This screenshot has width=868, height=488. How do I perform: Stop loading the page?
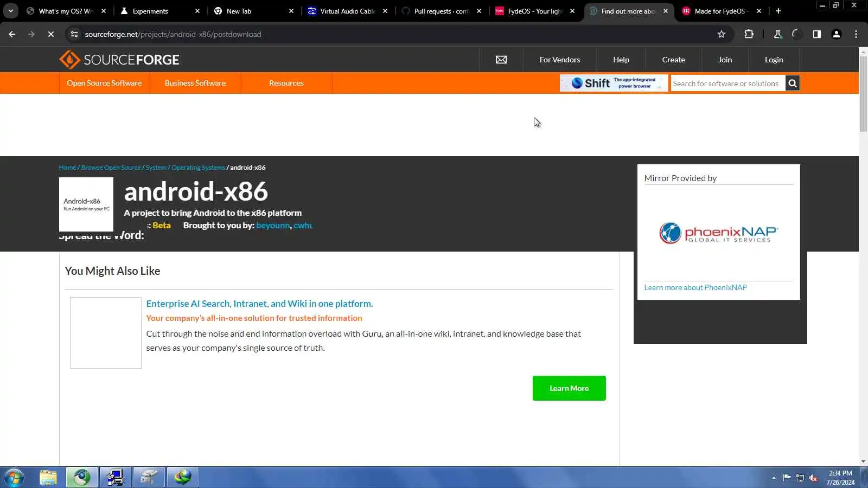tap(51, 34)
